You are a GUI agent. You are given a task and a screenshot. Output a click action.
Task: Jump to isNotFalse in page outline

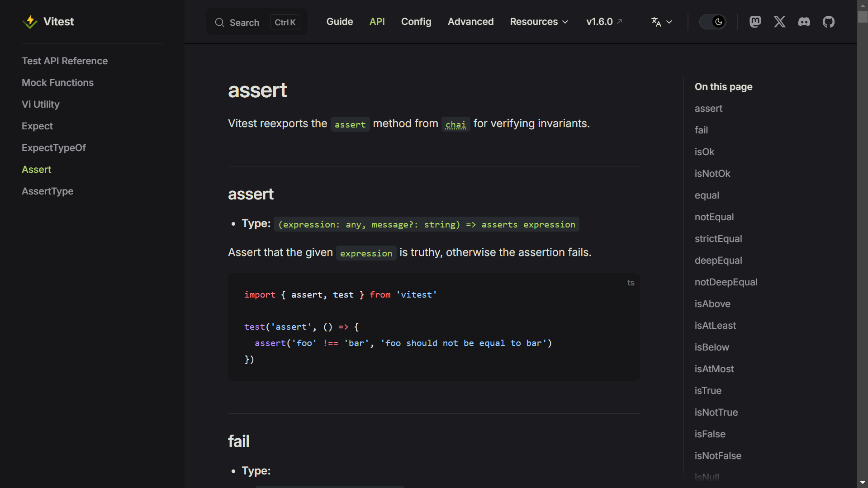(718, 455)
